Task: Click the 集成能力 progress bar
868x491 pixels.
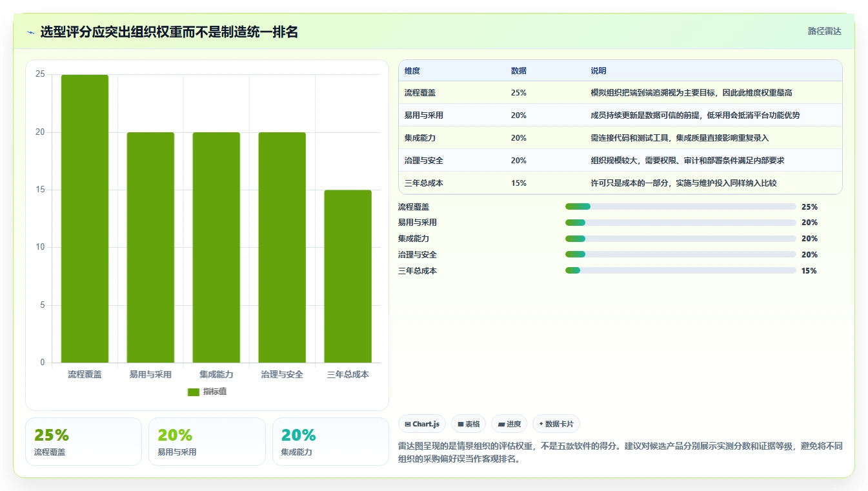Action: click(681, 239)
